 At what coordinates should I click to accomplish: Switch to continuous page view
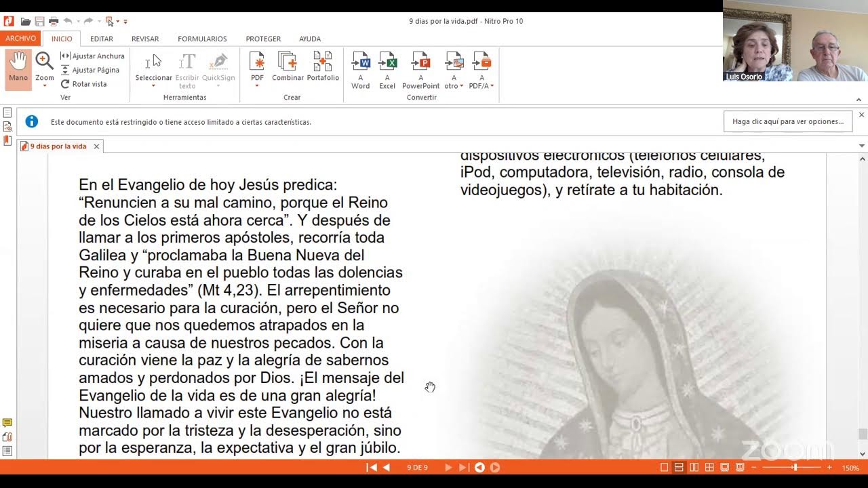pos(679,467)
